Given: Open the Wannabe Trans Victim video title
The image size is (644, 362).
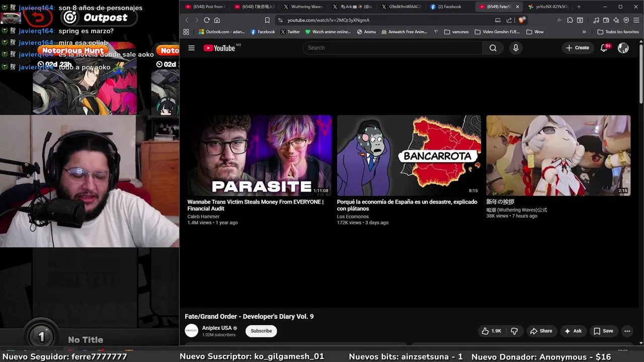Looking at the screenshot, I should [x=256, y=205].
